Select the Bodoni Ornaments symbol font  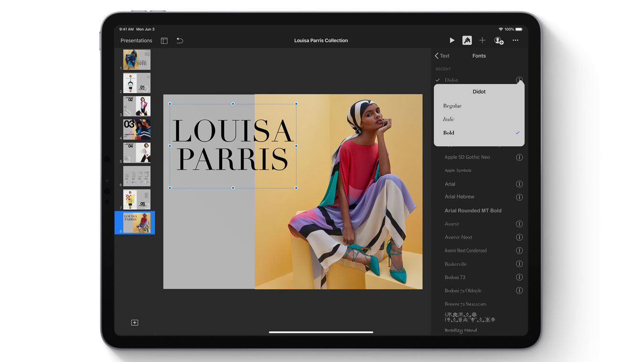coord(470,317)
